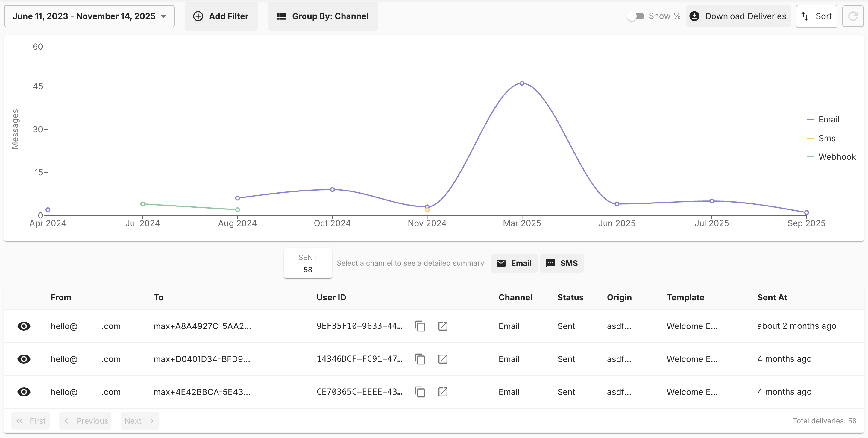868x438 pixels.
Task: Select the Email channel summary
Action: pos(514,263)
